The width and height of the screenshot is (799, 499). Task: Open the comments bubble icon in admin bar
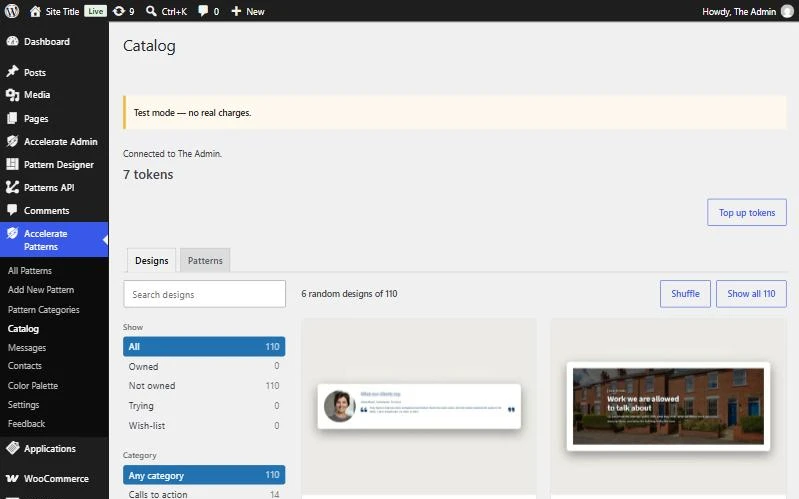(x=203, y=11)
